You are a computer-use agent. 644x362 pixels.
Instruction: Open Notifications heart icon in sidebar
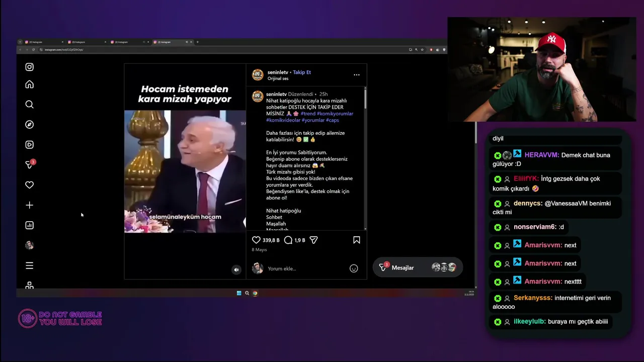pyautogui.click(x=29, y=185)
